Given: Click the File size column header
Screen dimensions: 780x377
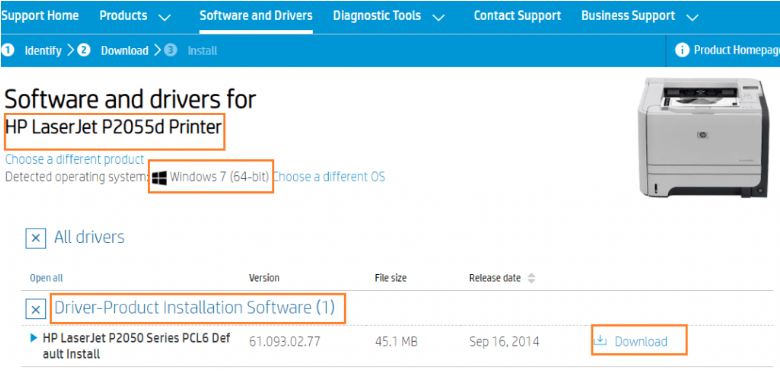Looking at the screenshot, I should pos(390,278).
